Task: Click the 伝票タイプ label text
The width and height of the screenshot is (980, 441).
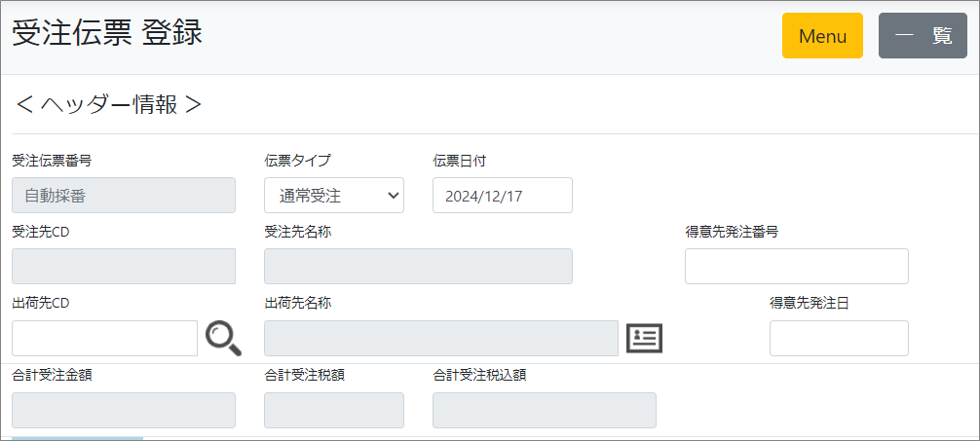Action: pos(297,161)
